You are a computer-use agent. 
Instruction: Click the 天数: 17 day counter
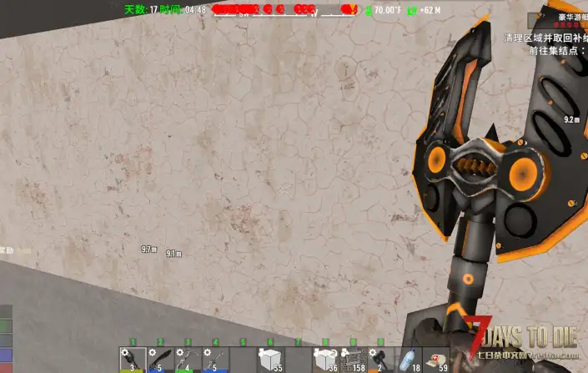pos(141,10)
